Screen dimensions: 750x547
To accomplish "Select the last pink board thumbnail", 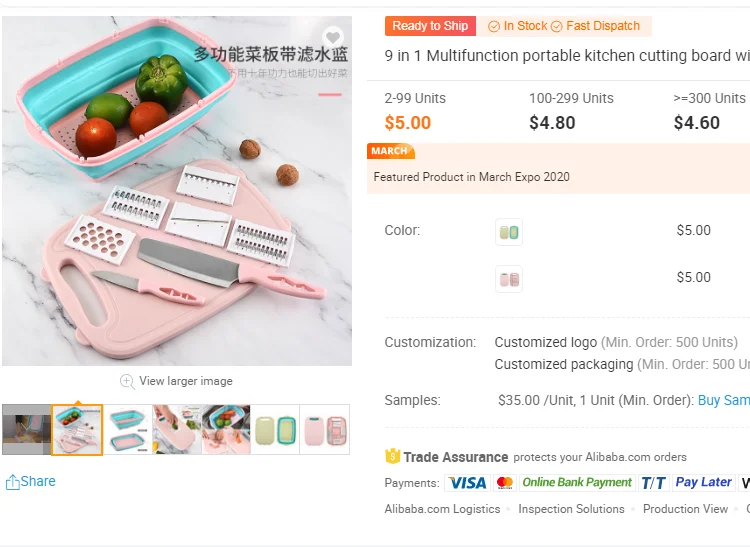I will [x=325, y=429].
